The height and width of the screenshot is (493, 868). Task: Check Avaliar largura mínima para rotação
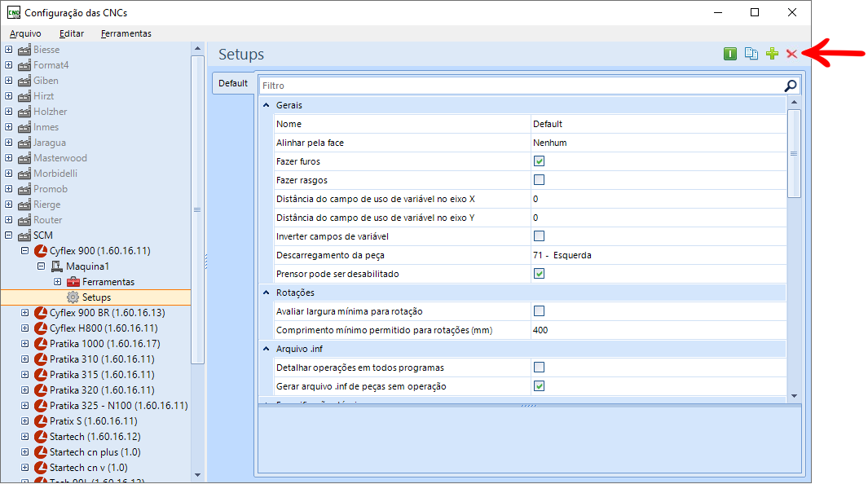point(540,311)
